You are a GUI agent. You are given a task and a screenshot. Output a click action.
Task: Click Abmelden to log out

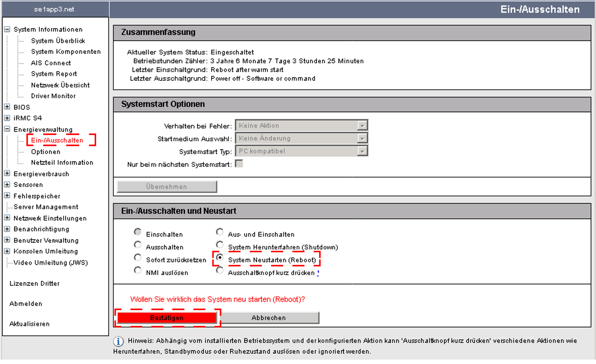click(x=26, y=304)
